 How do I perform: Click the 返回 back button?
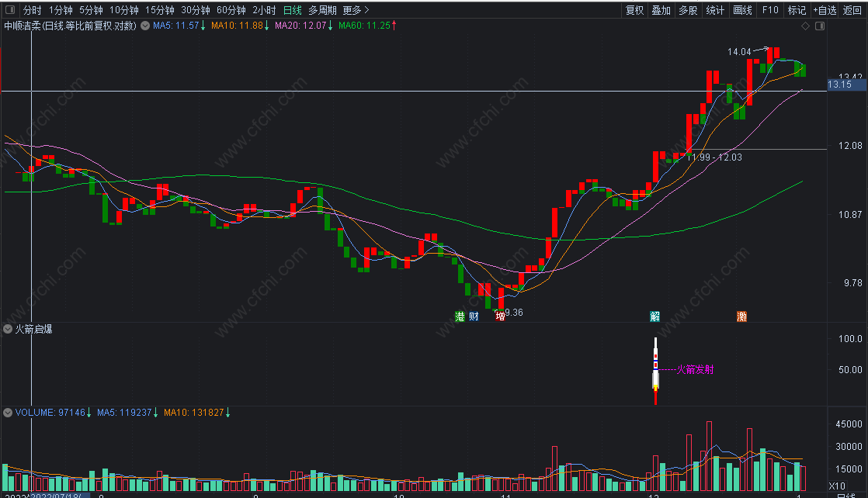[x=852, y=10]
